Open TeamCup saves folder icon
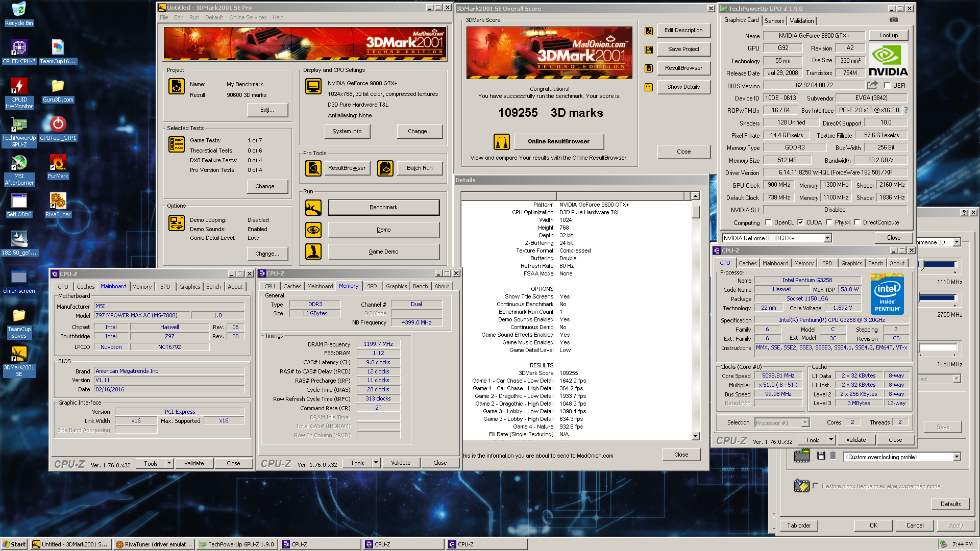Screen dimensions: 980x551 point(19,323)
